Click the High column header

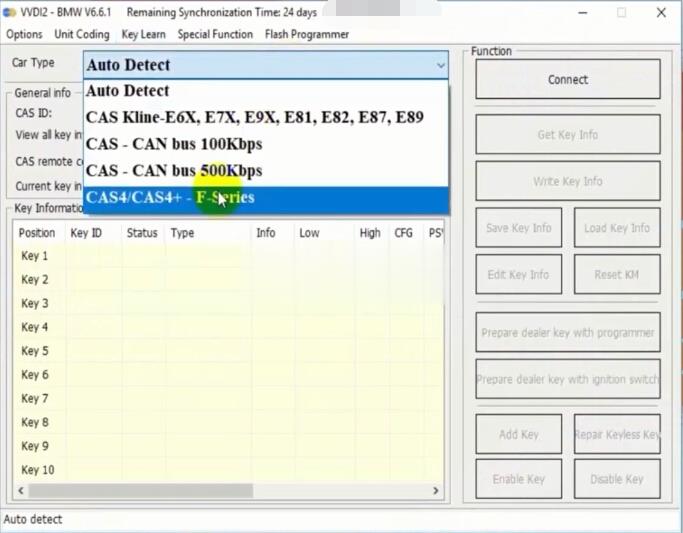(370, 233)
